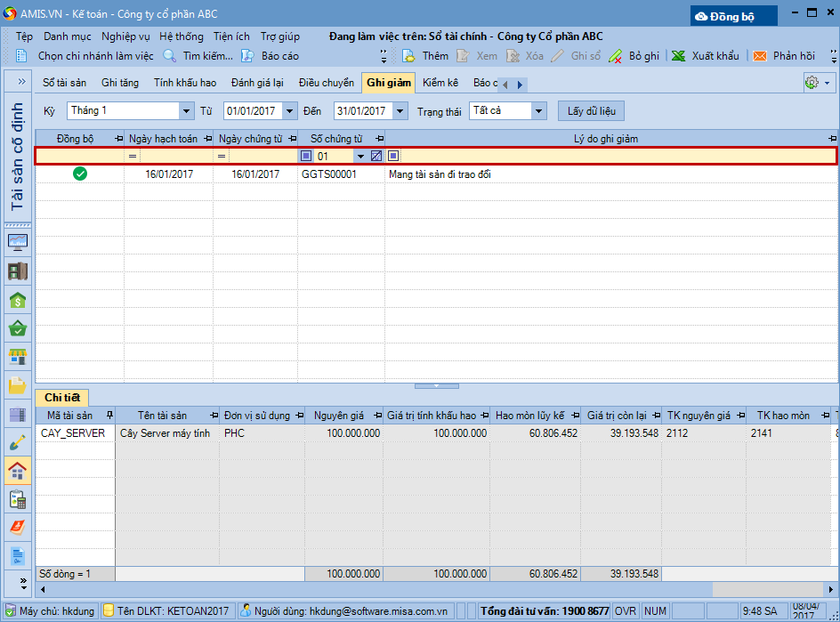Open the market stall sidebar module
The height and width of the screenshot is (622, 840).
click(x=17, y=357)
